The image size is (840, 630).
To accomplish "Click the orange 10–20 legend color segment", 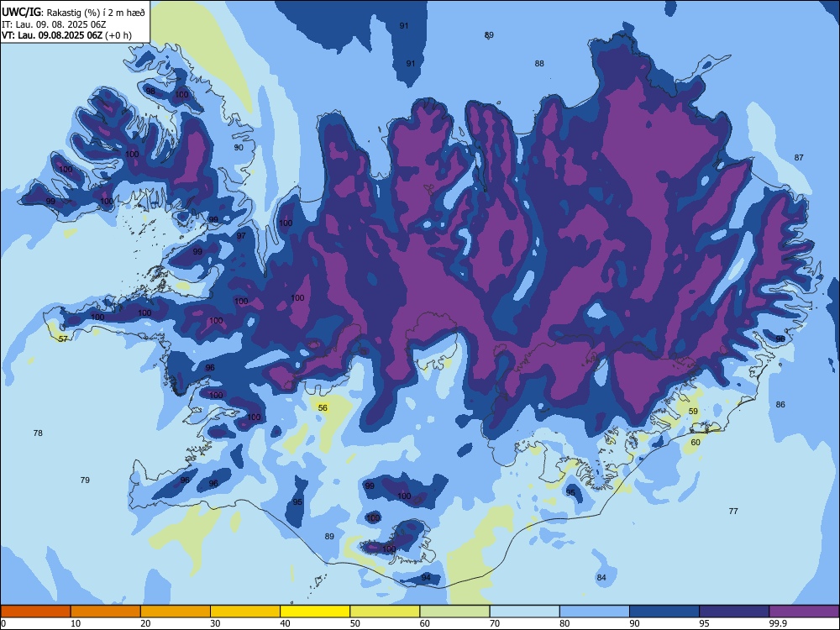I will 106,612.
